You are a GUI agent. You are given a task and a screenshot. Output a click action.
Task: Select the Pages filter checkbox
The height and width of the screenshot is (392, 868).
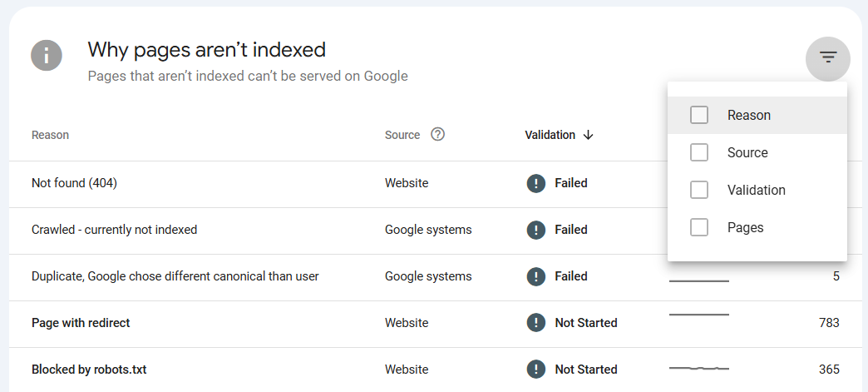pyautogui.click(x=699, y=227)
